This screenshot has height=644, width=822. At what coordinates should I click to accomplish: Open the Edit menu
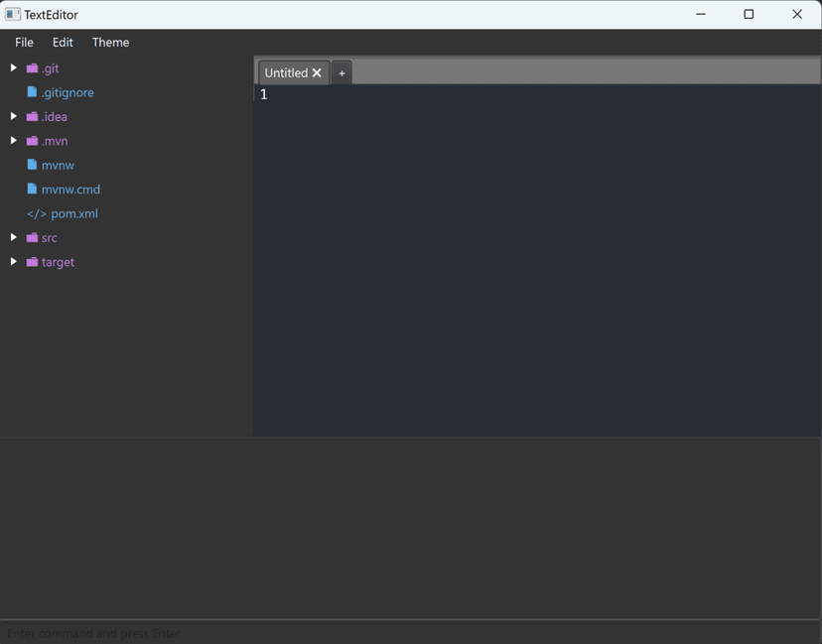pos(63,43)
